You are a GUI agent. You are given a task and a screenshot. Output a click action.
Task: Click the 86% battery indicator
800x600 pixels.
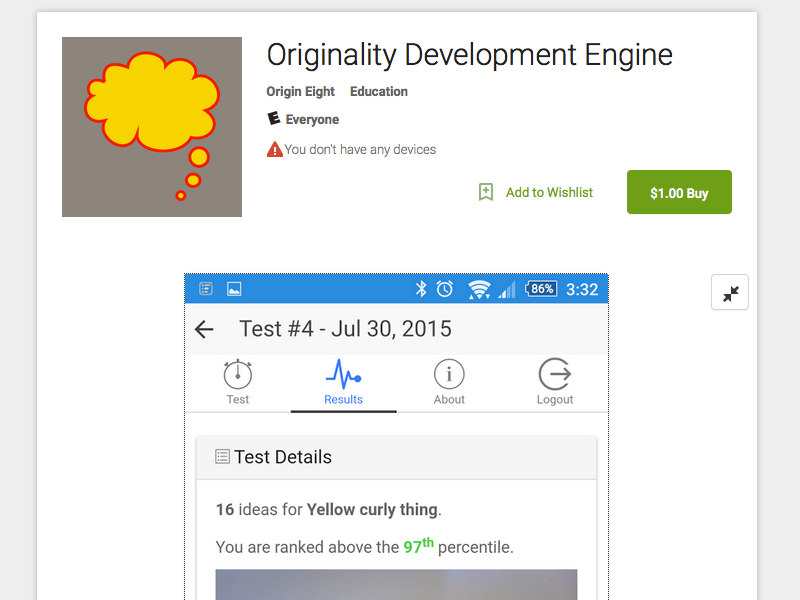tap(541, 289)
